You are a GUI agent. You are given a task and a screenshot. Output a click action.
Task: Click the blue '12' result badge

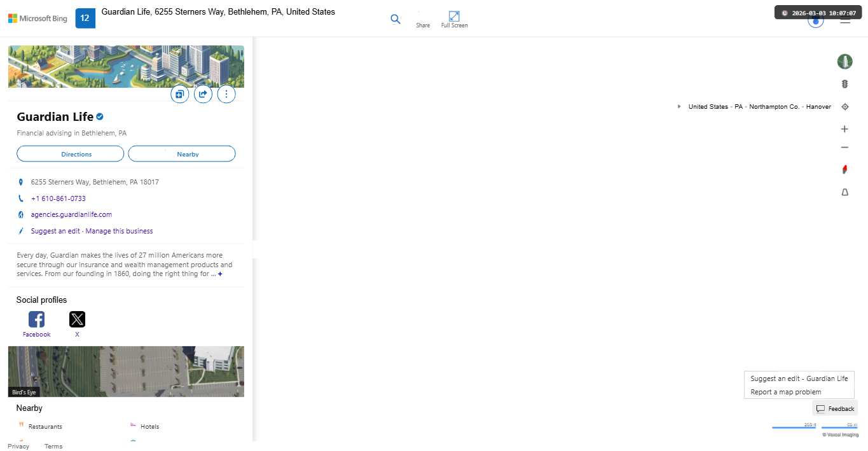pos(85,18)
